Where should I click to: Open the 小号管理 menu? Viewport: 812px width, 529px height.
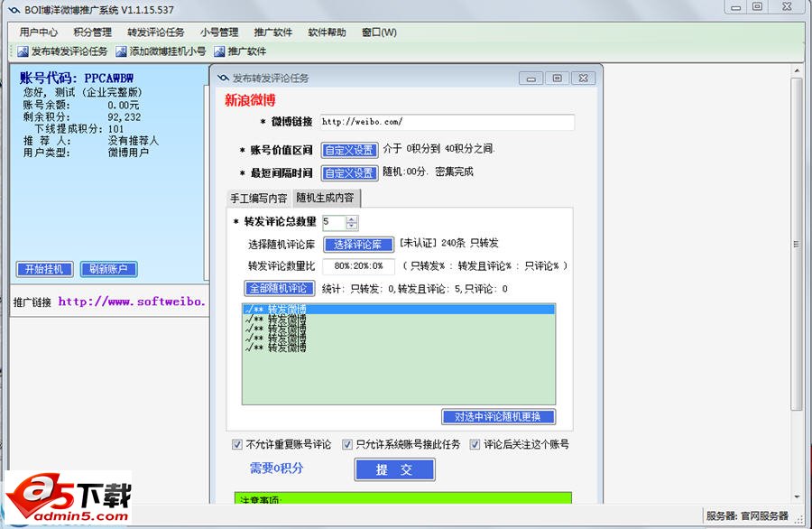[219, 32]
